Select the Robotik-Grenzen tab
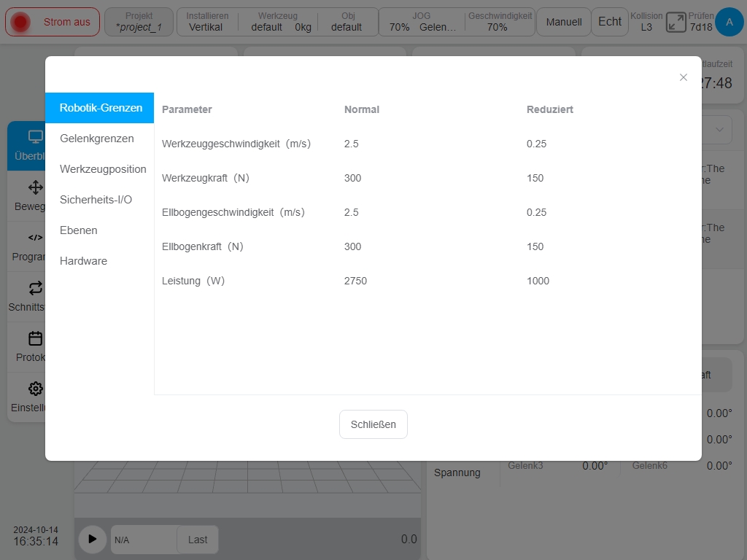 (x=99, y=108)
